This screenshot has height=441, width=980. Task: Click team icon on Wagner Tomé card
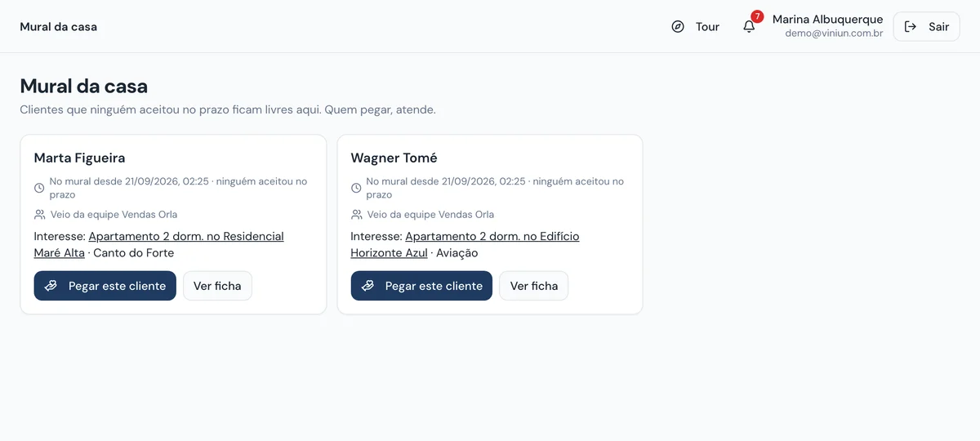tap(356, 215)
